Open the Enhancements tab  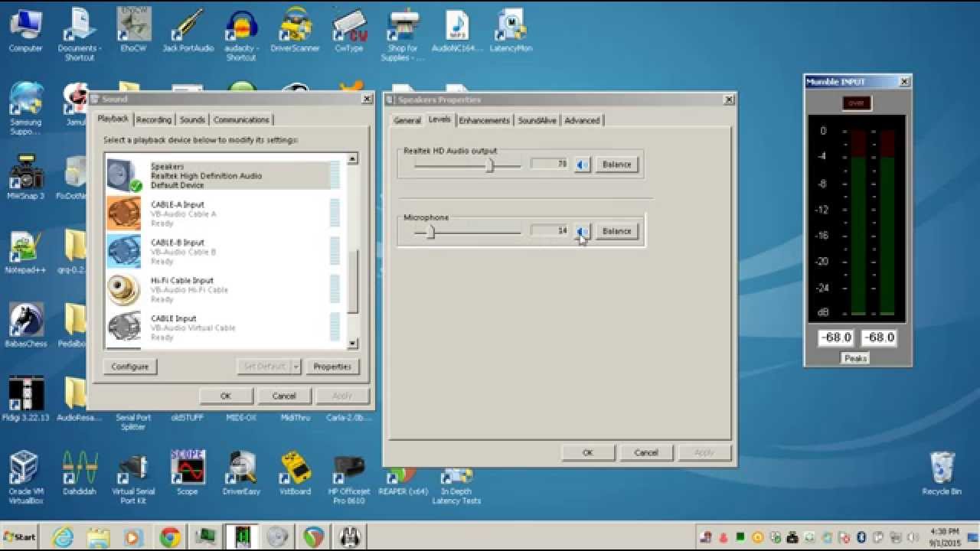(485, 120)
